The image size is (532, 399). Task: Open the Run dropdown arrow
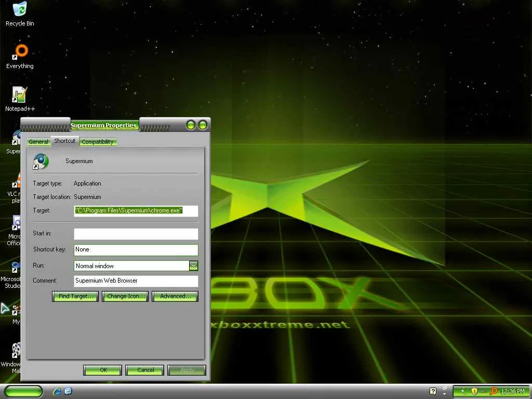pyautogui.click(x=193, y=265)
